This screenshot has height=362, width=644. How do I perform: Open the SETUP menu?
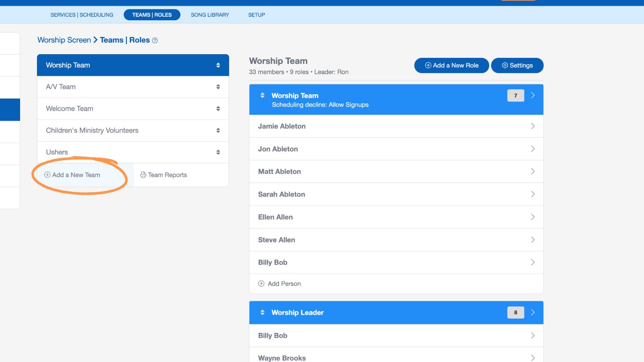[256, 15]
